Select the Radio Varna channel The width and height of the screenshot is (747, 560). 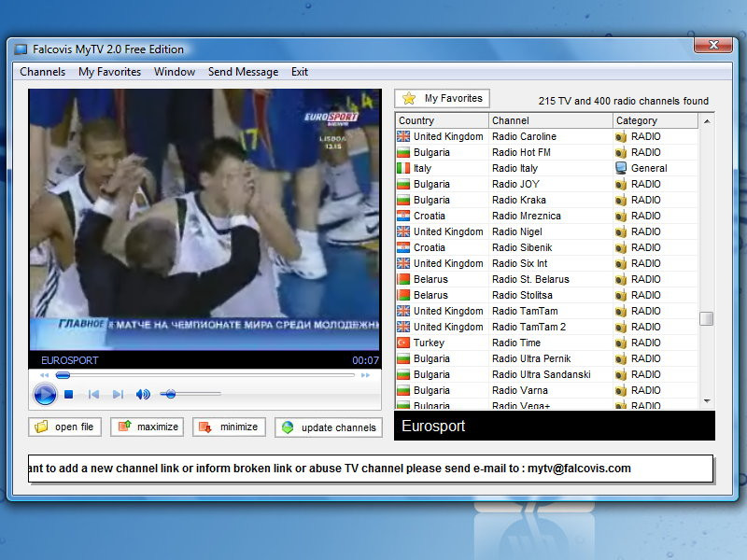(x=547, y=390)
